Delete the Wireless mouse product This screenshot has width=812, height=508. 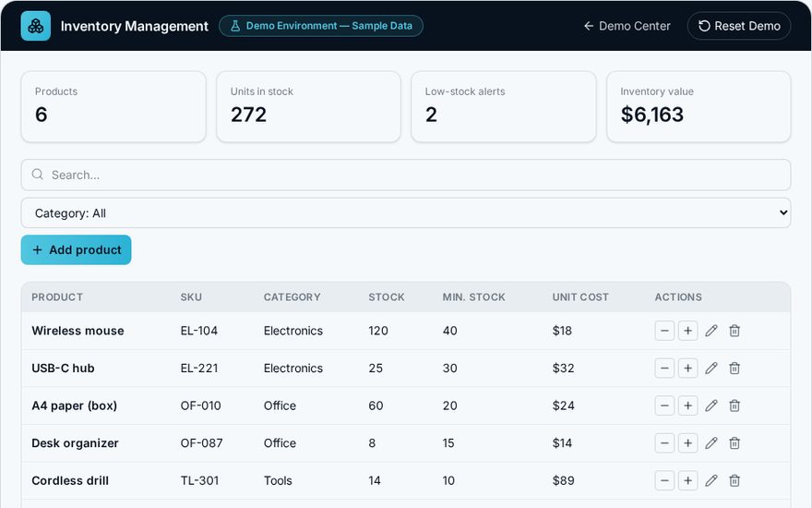734,331
